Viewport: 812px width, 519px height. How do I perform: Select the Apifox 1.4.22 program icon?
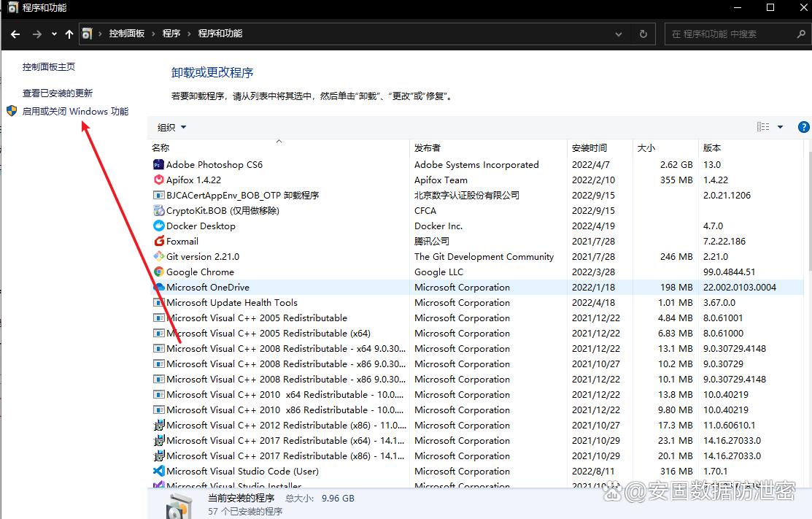point(158,180)
